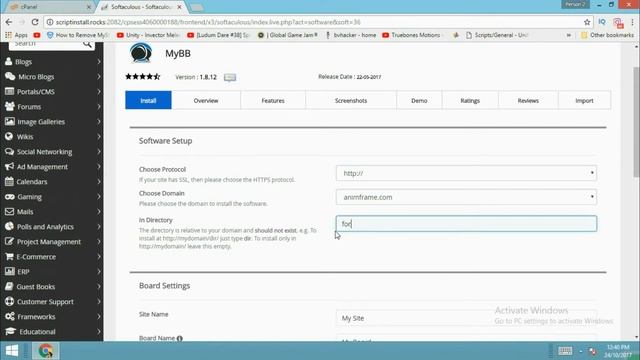Expand the Blogs category arrow
This screenshot has height=360, width=640.
[99, 62]
